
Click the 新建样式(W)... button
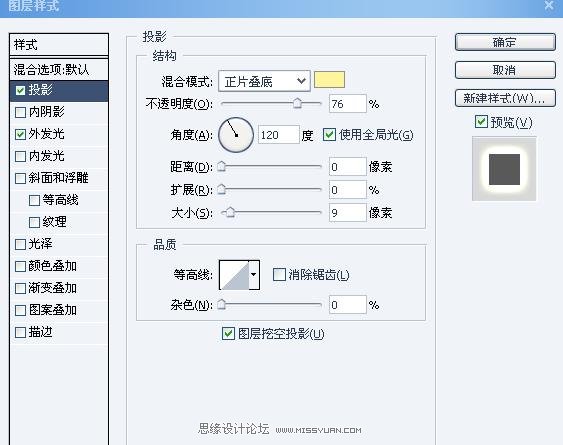coord(505,98)
